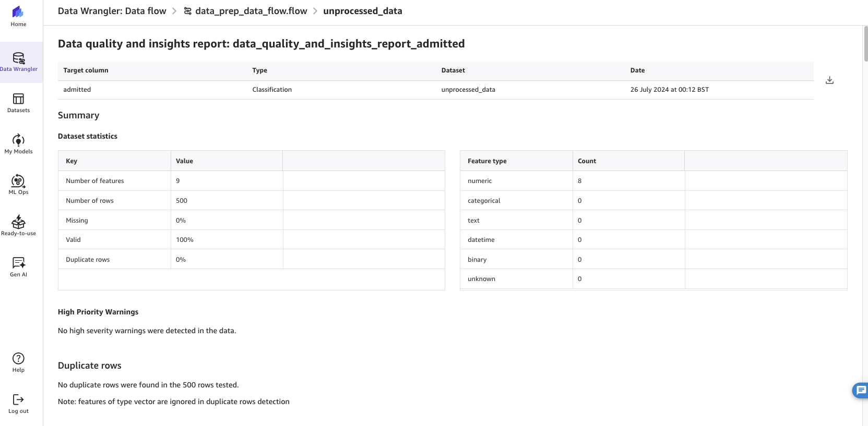
Task: Click the report title heading
Action: tap(261, 44)
